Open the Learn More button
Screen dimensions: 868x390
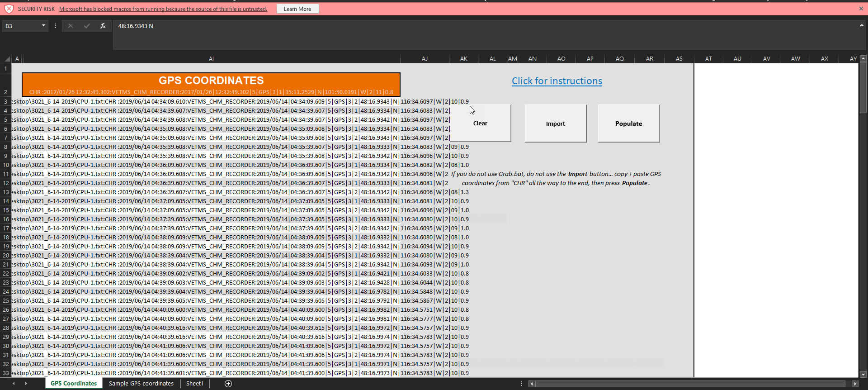tap(297, 9)
